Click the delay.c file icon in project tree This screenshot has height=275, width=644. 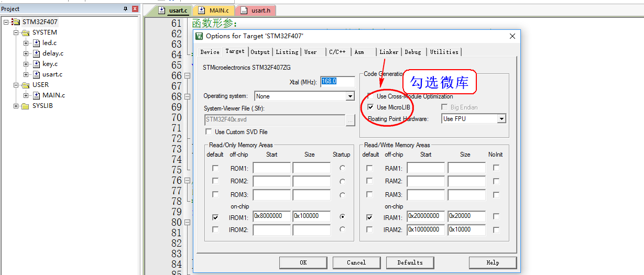pyautogui.click(x=37, y=53)
